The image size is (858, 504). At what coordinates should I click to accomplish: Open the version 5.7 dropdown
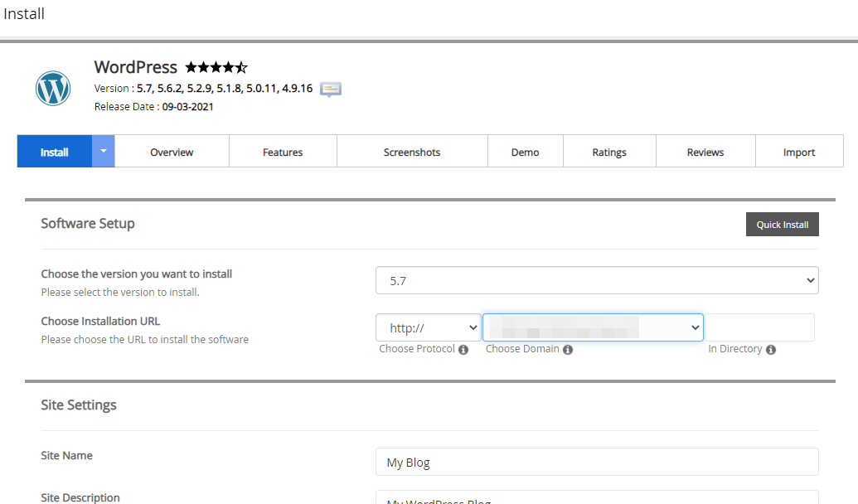[597, 280]
